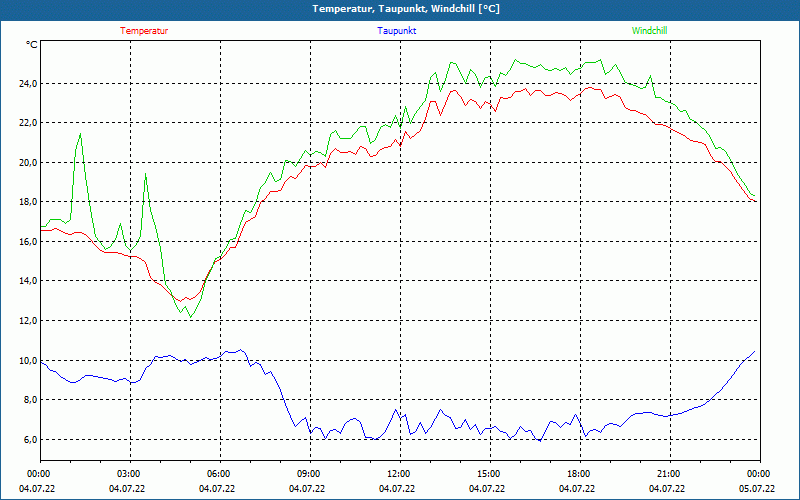Click the 22,0 y-axis value
The width and height of the screenshot is (800, 500).
pyautogui.click(x=28, y=122)
